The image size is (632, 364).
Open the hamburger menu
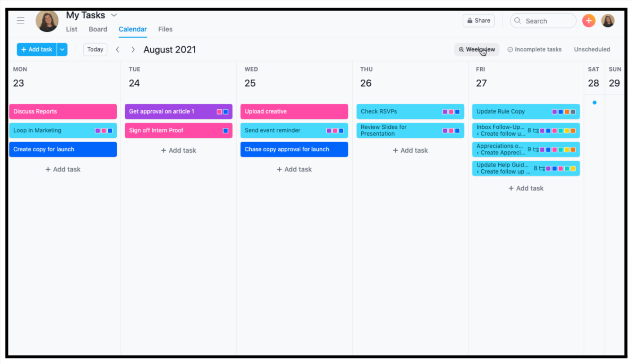click(20, 20)
